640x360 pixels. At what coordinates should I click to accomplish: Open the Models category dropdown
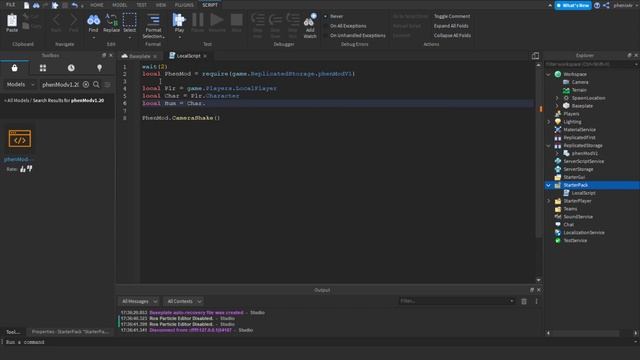20,84
